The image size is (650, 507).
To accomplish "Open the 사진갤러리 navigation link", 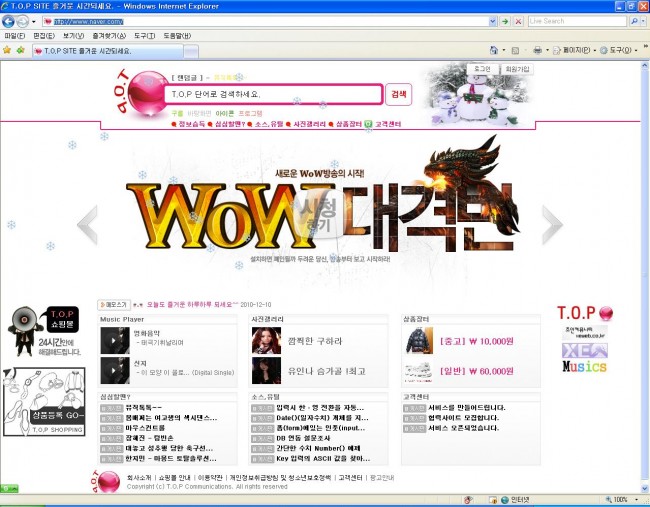I will point(310,124).
